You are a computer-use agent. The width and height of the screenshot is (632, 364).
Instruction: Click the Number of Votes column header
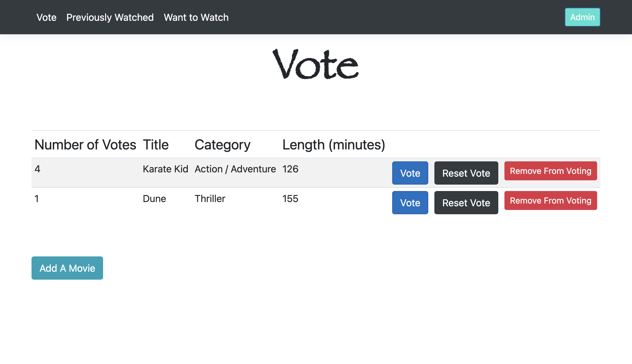[85, 145]
